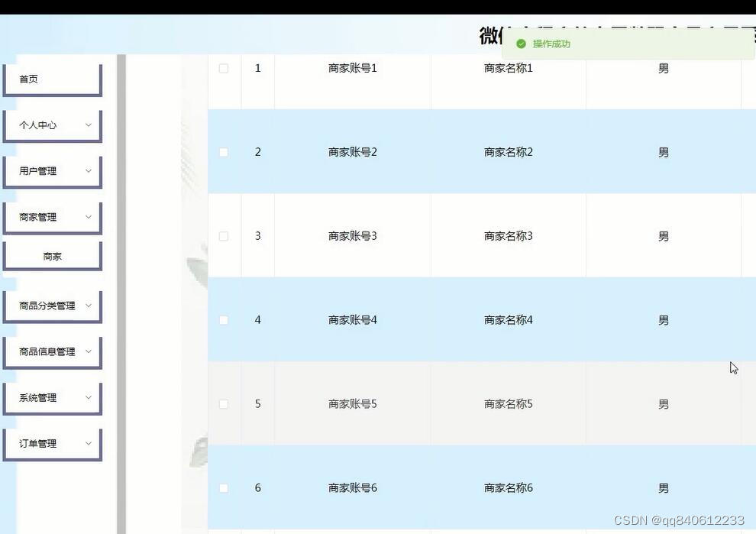Click the sidebar vertical scrollbar track

pos(121,294)
